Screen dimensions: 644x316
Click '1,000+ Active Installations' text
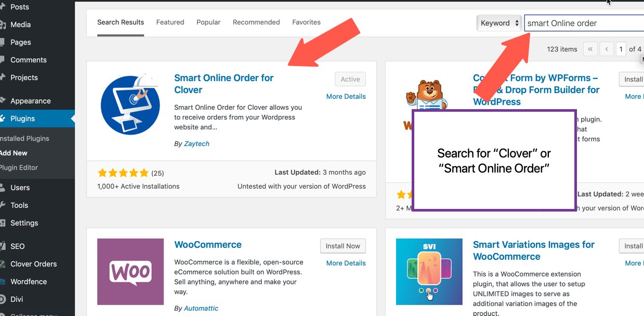(x=138, y=186)
